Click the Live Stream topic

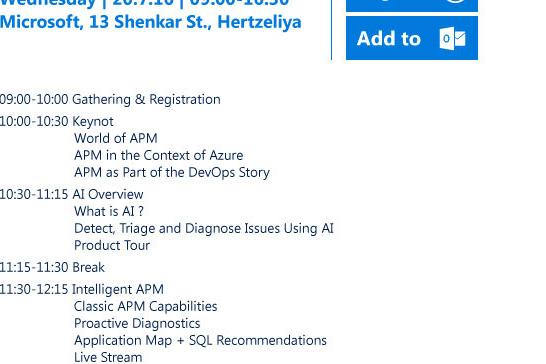108,357
